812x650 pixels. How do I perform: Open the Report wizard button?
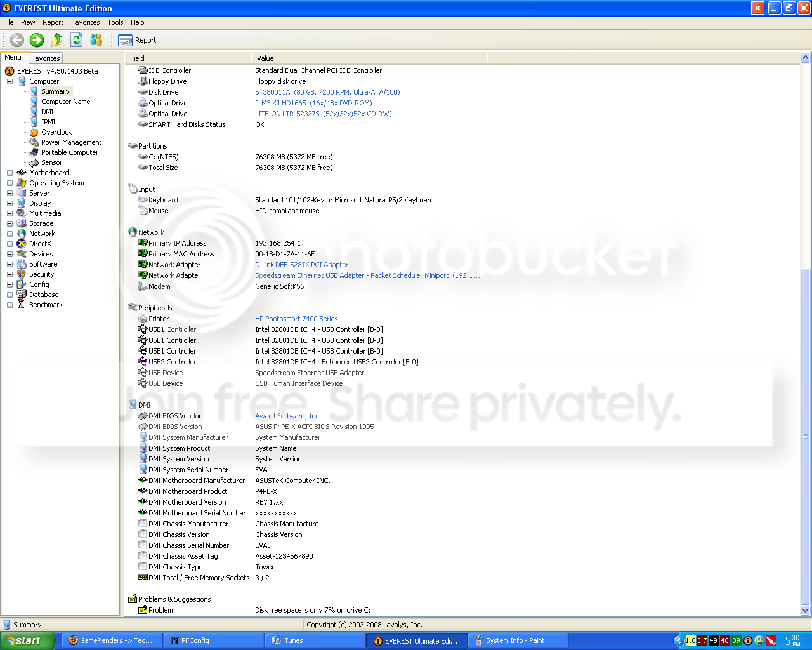[137, 40]
